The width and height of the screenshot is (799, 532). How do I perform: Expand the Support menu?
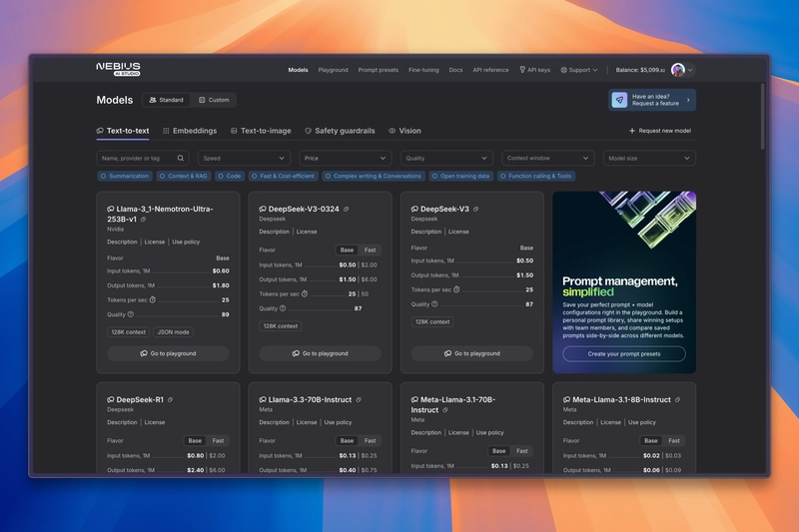coord(579,70)
